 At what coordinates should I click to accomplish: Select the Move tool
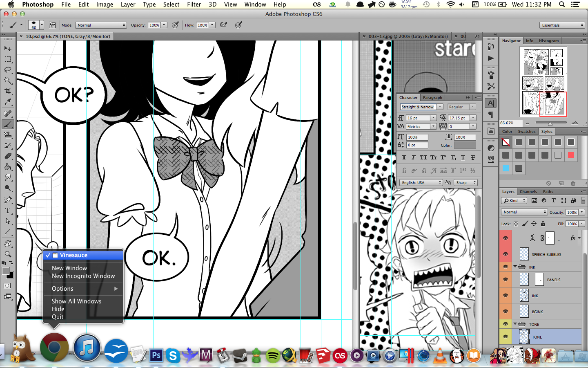pos(8,49)
